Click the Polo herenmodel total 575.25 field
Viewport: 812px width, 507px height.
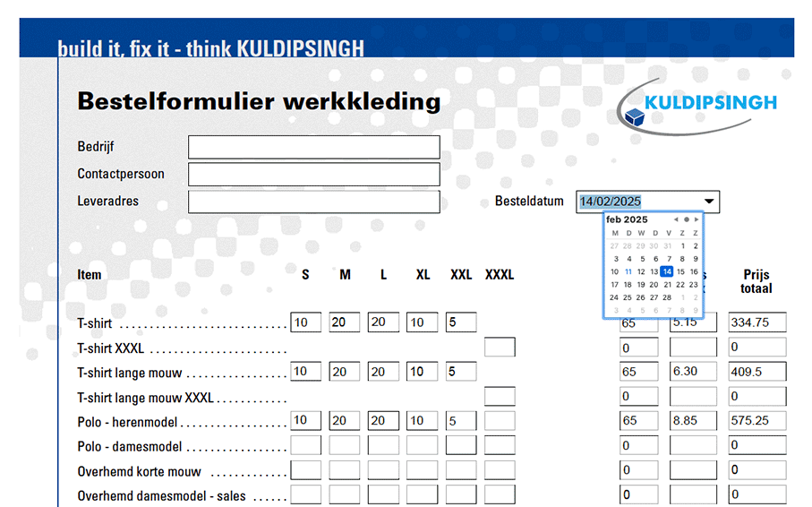[757, 421]
